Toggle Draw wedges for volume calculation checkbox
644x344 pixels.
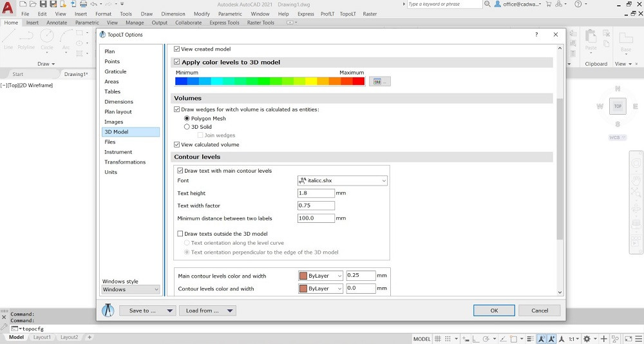[177, 110]
